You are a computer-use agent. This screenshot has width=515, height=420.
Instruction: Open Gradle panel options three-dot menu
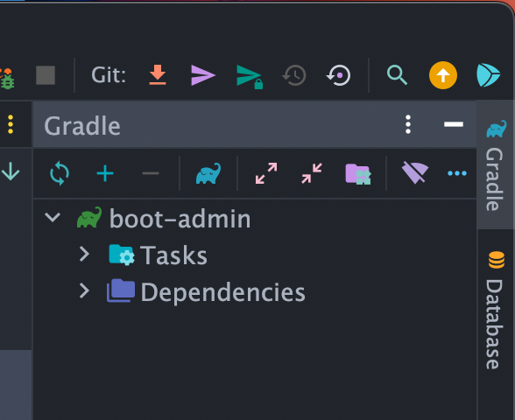pos(408,124)
